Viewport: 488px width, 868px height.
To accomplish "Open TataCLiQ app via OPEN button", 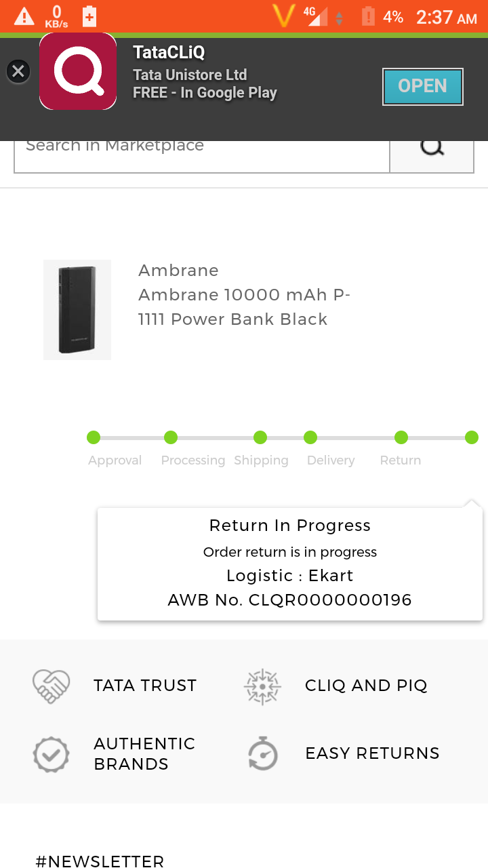I will pyautogui.click(x=422, y=86).
